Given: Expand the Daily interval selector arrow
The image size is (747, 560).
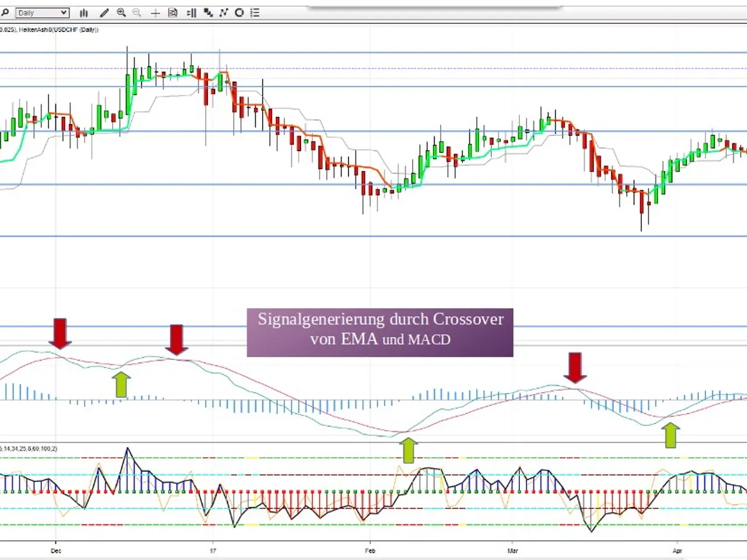Looking at the screenshot, I should pyautogui.click(x=64, y=12).
